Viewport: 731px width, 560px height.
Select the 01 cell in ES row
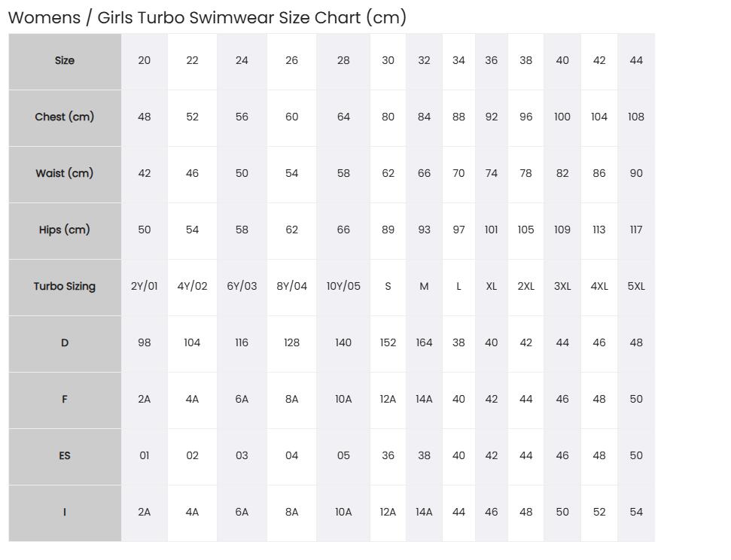pos(145,456)
